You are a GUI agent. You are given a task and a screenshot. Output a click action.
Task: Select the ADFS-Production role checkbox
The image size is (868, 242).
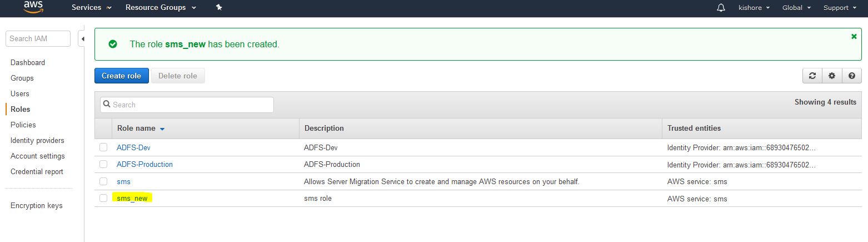103,164
